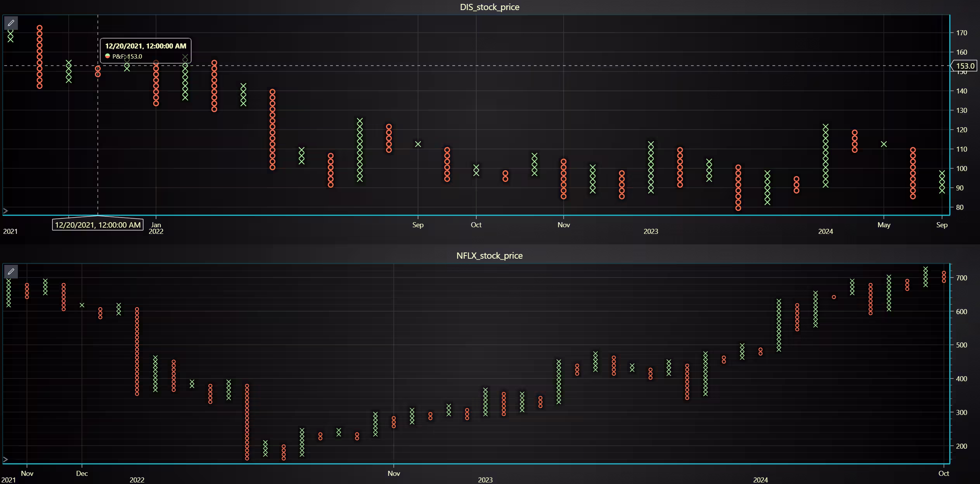Click the 130 tick on DIS y-axis
The image size is (980, 484).
click(962, 111)
